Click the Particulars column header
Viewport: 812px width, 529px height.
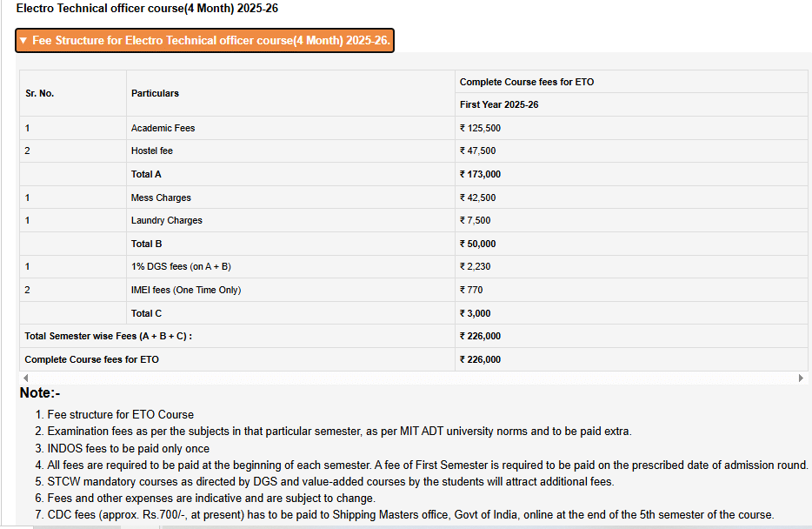pyautogui.click(x=155, y=93)
